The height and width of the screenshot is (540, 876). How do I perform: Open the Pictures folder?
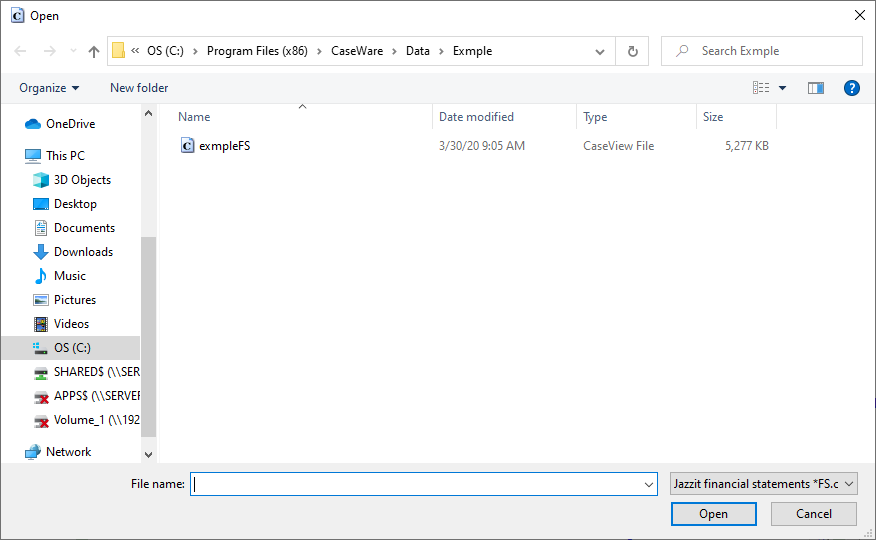[x=75, y=300]
